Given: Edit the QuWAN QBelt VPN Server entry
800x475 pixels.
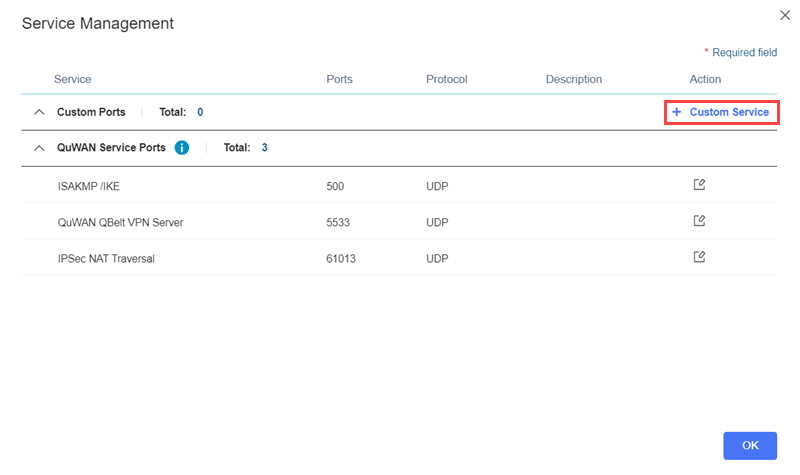Looking at the screenshot, I should point(700,221).
